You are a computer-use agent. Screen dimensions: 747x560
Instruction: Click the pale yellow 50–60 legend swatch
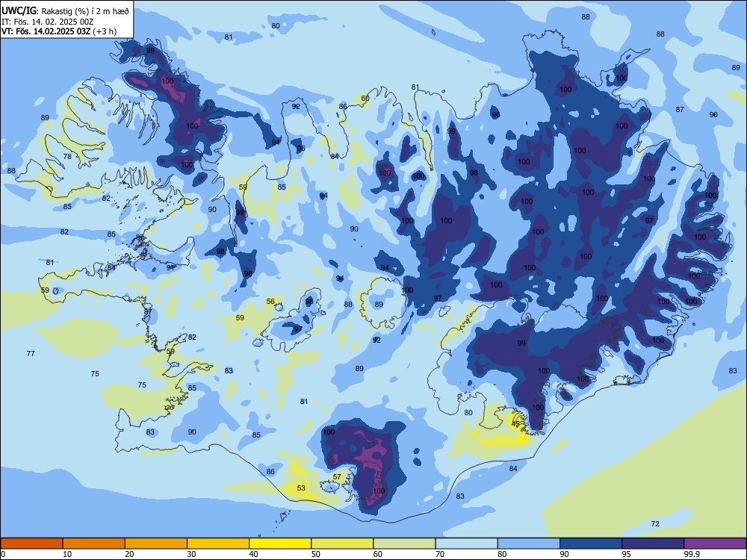click(x=342, y=544)
